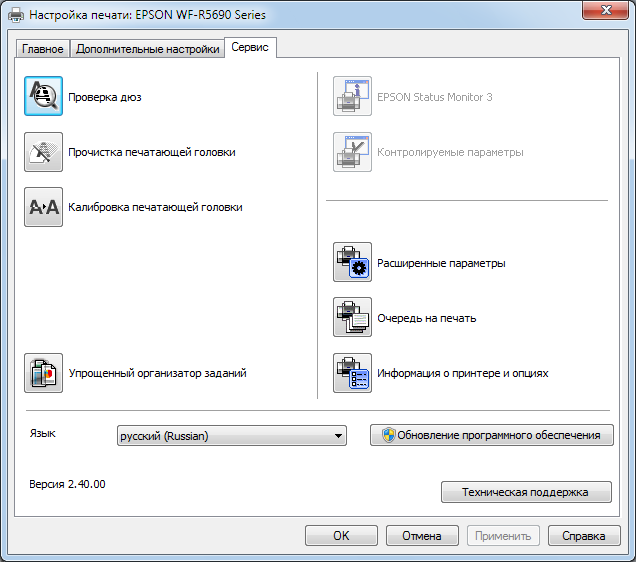This screenshot has width=636, height=562.
Task: Close the Настройка печати dialog
Action: click(606, 10)
